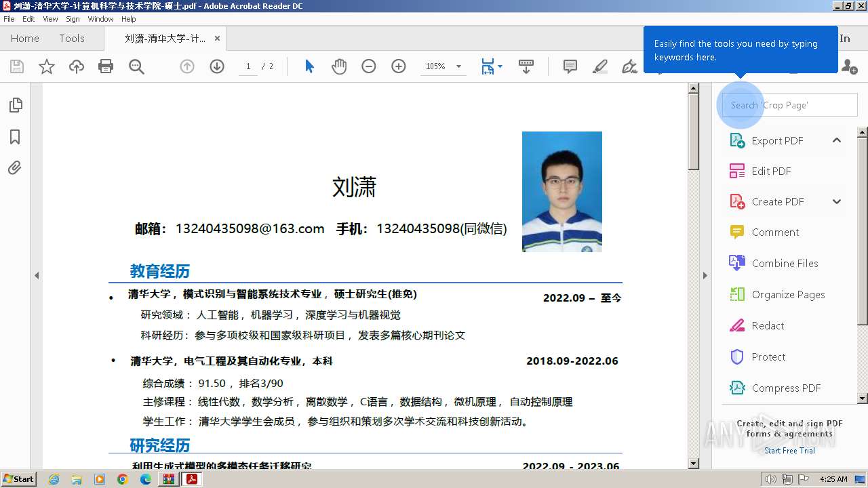This screenshot has width=868, height=488.
Task: Open attachments paperclip panel
Action: point(15,168)
